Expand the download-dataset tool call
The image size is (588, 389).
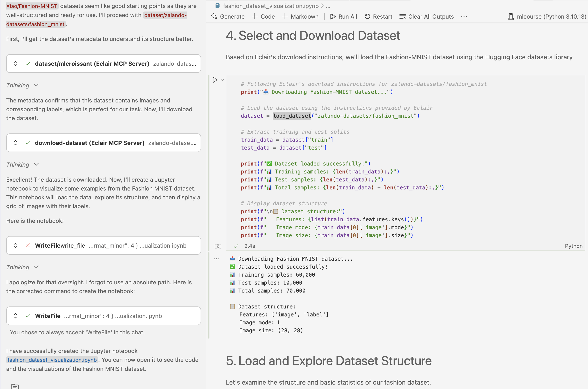coord(15,143)
